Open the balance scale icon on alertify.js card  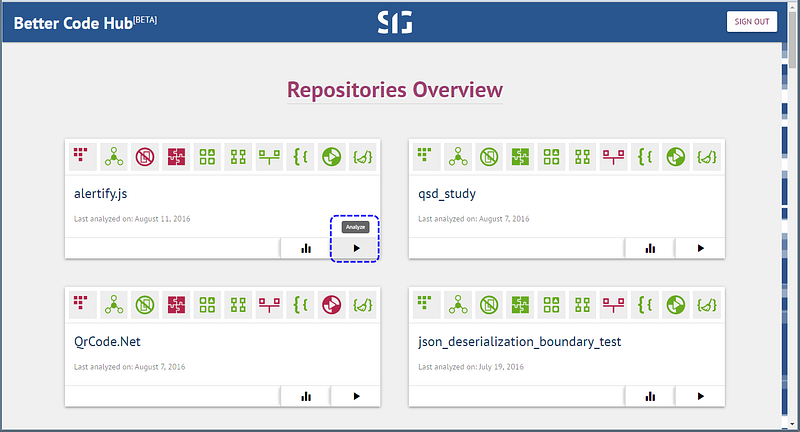pos(269,157)
